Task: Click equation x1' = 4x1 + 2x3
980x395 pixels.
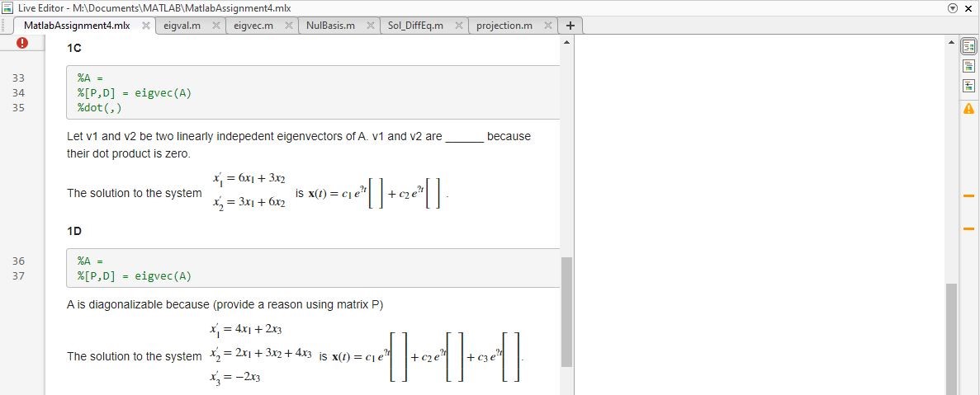Action: pyautogui.click(x=246, y=329)
